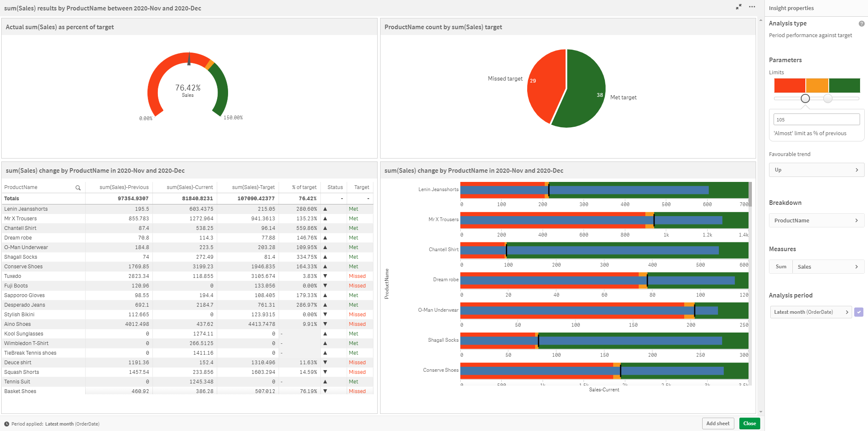Expand the Favourable trend Up dropdown
The image size is (868, 431).
point(816,170)
